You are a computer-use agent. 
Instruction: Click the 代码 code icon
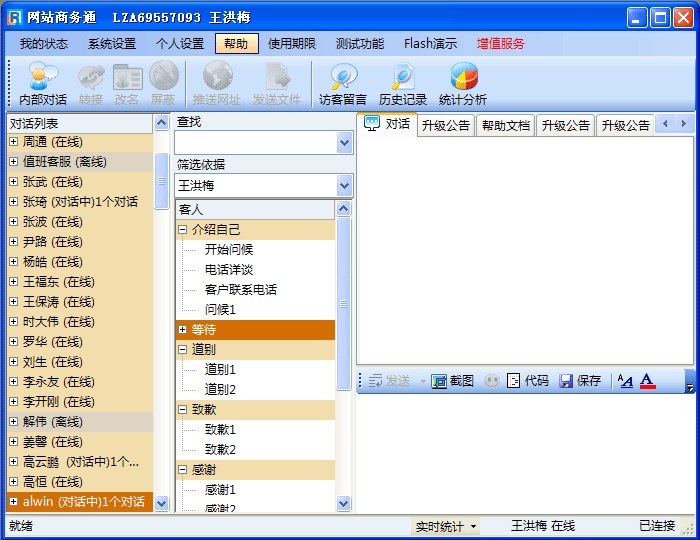pyautogui.click(x=527, y=381)
